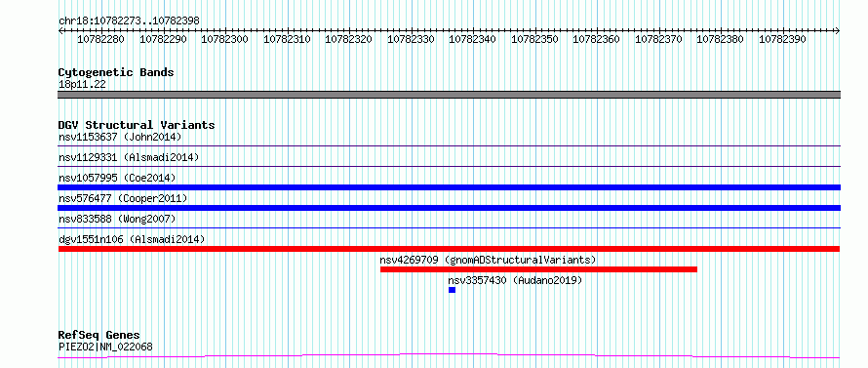Click the Cytogenetic Bands track title
The width and height of the screenshot is (868, 368).
coord(116,72)
